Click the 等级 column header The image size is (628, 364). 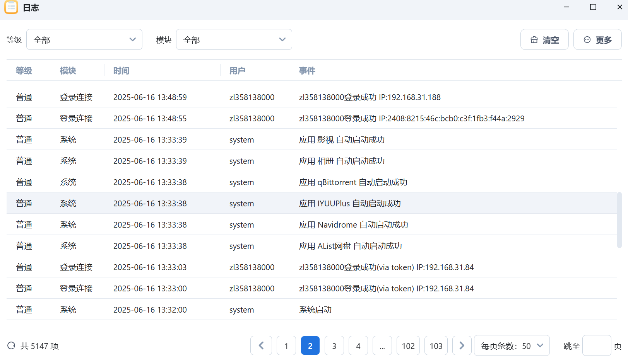[x=24, y=71]
